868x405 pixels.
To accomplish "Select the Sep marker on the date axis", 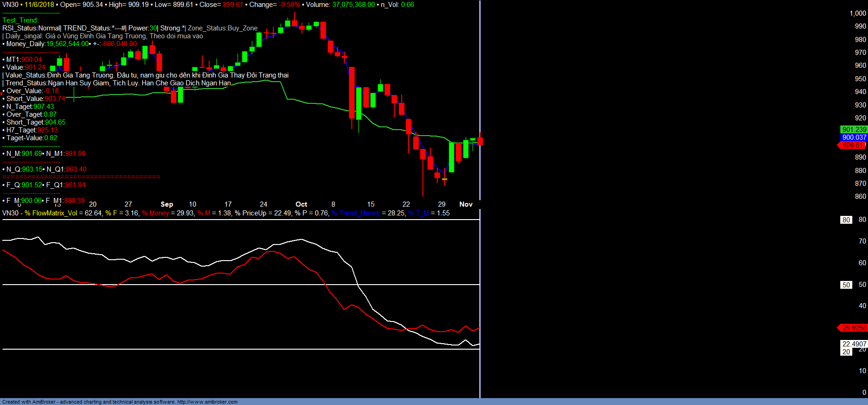I will (x=167, y=204).
